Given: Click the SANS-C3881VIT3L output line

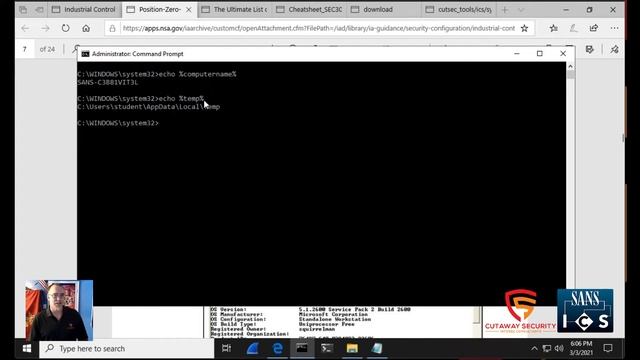Looking at the screenshot, I should click(x=108, y=82).
